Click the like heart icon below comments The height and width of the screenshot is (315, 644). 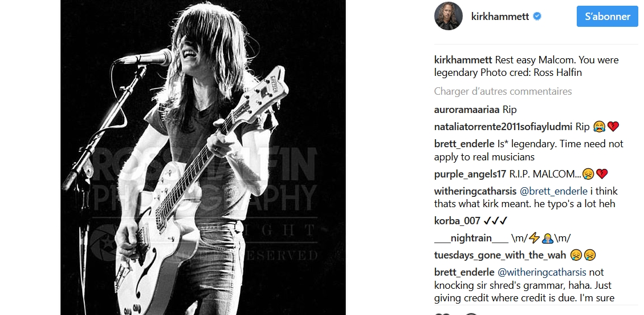442,314
